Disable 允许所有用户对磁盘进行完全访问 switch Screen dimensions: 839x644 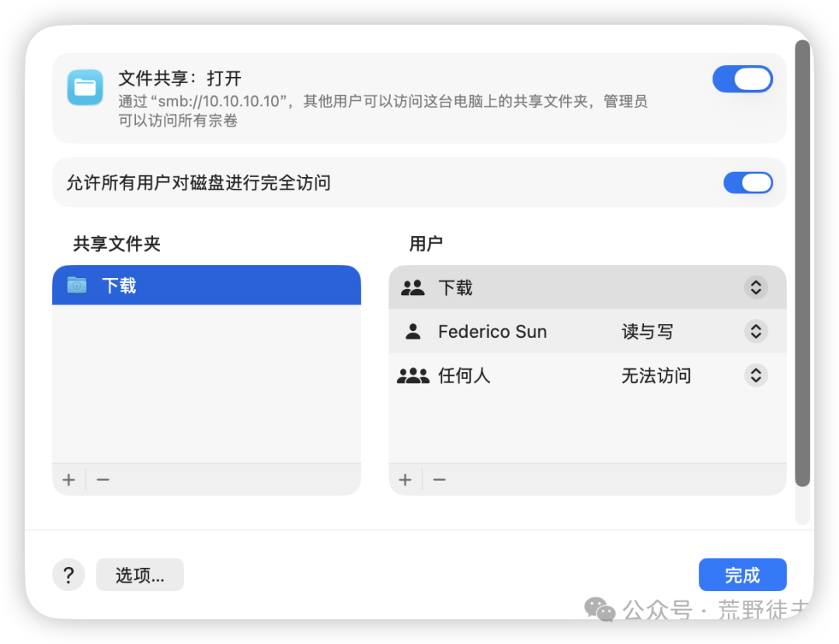748,183
